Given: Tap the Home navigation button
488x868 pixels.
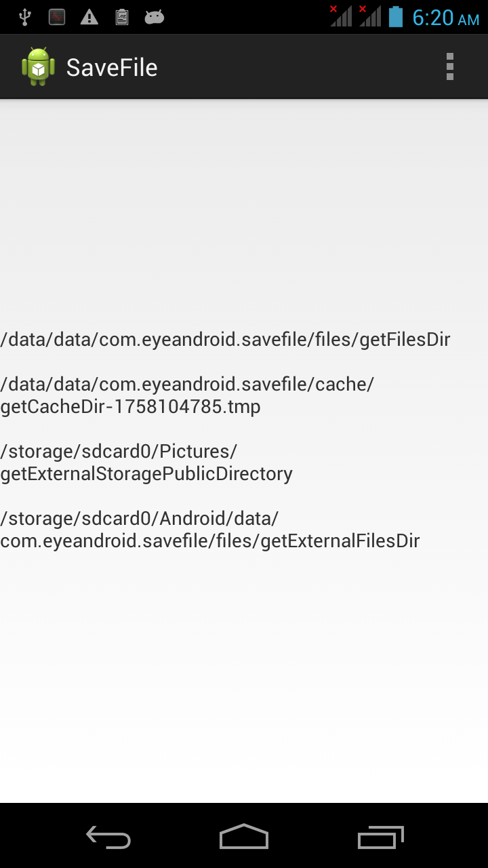Looking at the screenshot, I should point(244,836).
